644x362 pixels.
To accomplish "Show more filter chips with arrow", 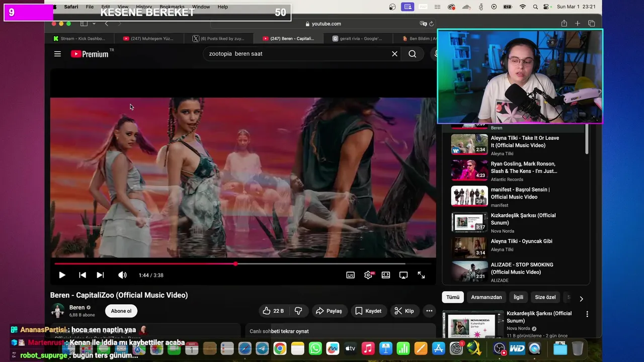I will [581, 299].
